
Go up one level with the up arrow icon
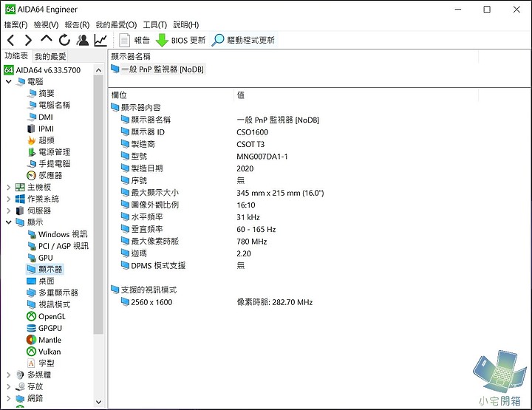[x=47, y=39]
